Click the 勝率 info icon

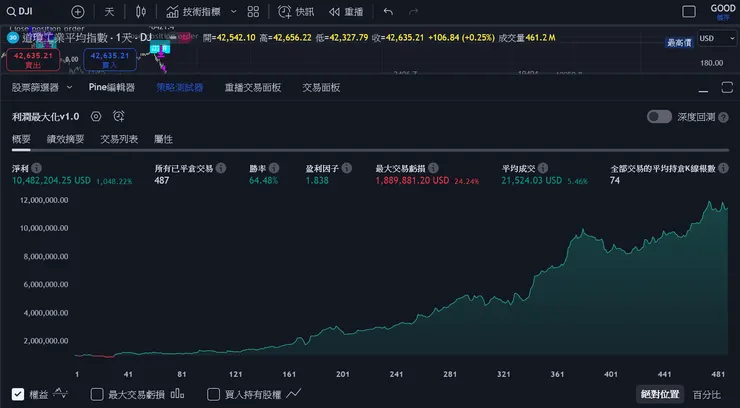click(x=274, y=168)
